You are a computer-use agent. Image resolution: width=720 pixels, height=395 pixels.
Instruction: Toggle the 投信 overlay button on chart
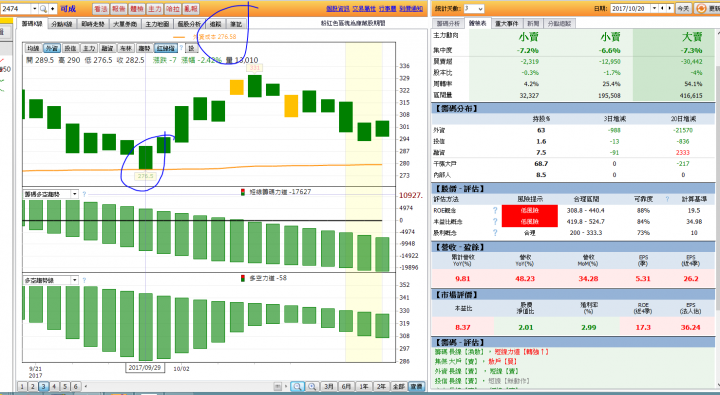click(x=70, y=48)
